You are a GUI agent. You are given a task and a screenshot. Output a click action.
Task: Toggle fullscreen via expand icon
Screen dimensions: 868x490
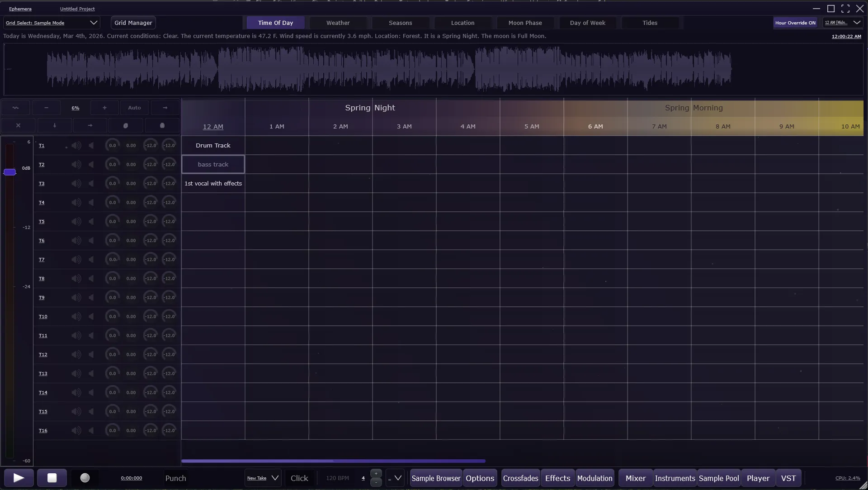pyautogui.click(x=845, y=9)
